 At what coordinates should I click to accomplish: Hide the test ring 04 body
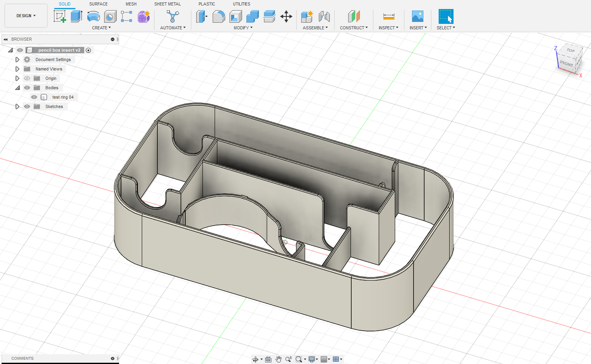point(34,97)
